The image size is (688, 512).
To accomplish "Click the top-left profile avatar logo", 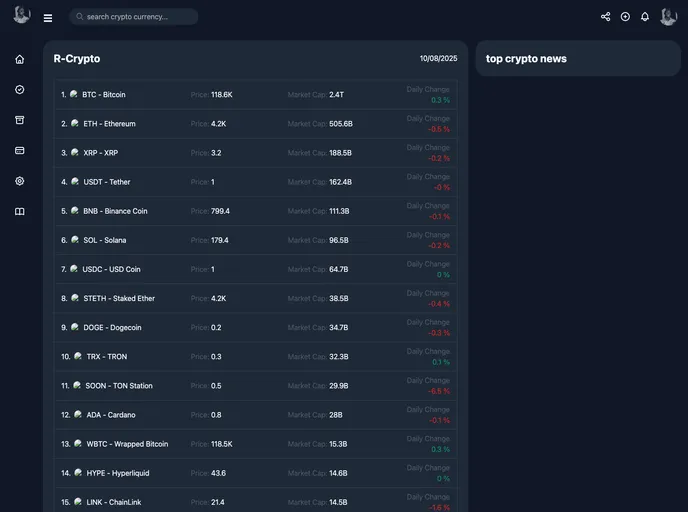I will pos(21,15).
